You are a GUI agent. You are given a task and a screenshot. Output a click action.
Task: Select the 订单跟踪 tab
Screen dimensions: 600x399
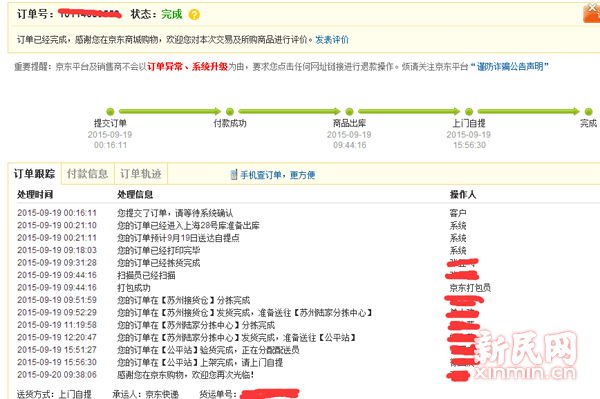point(34,174)
